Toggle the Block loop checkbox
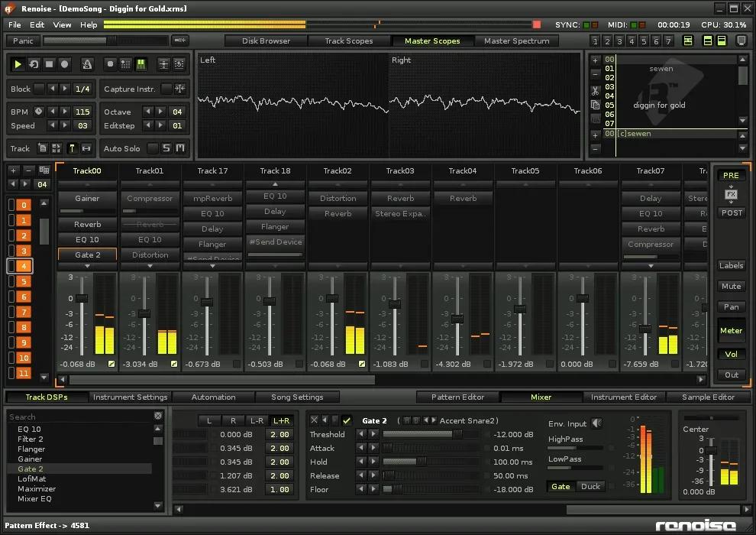Screen dimensions: 756x535 point(39,89)
